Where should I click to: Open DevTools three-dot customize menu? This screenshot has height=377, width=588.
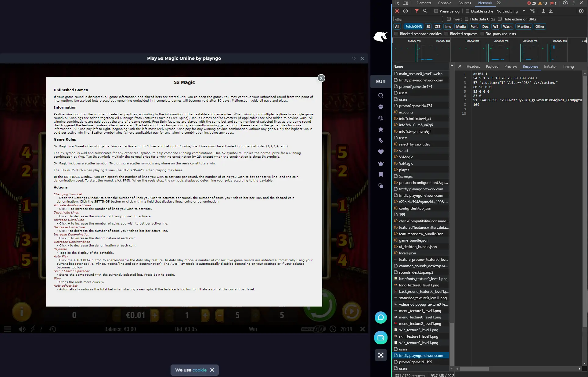pos(574,3)
